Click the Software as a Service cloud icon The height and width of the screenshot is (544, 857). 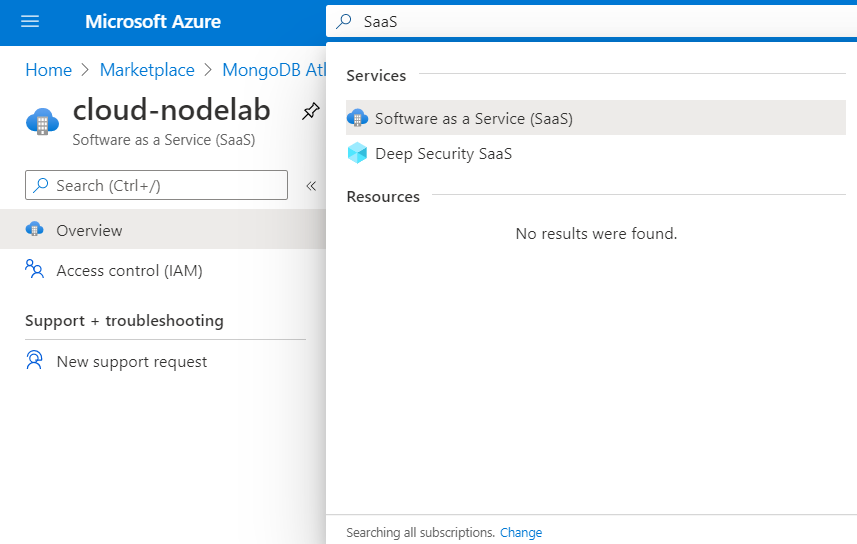pyautogui.click(x=357, y=118)
